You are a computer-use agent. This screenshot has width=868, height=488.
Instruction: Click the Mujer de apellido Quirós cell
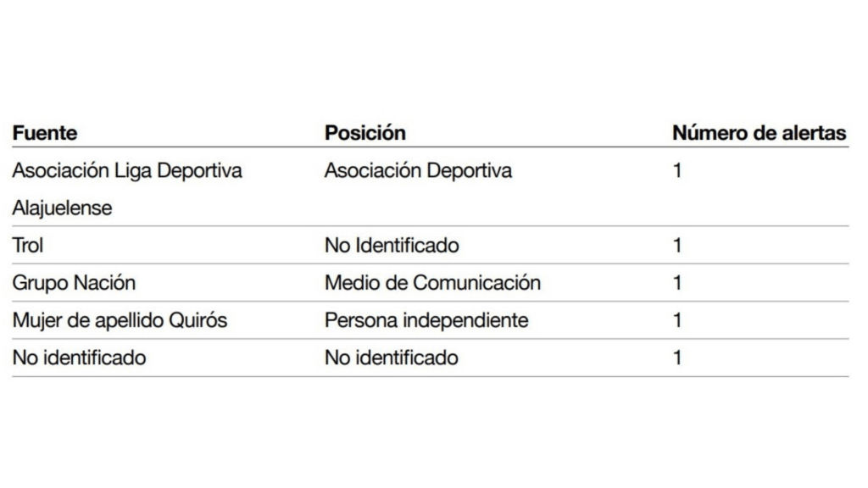pyautogui.click(x=120, y=320)
